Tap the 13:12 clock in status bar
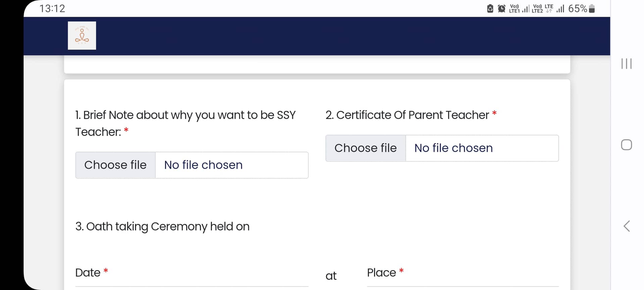This screenshot has width=644, height=290. (x=52, y=8)
